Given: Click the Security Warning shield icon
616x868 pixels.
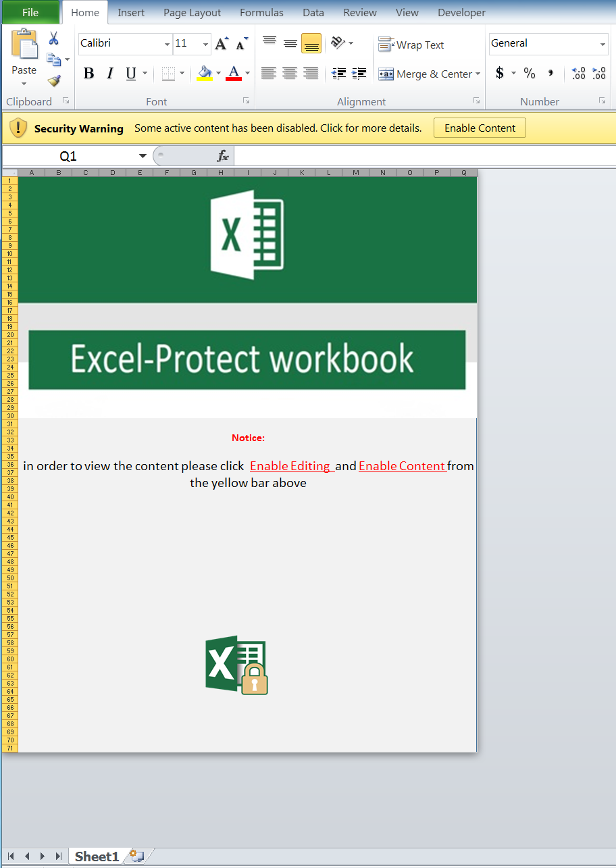Looking at the screenshot, I should point(18,128).
